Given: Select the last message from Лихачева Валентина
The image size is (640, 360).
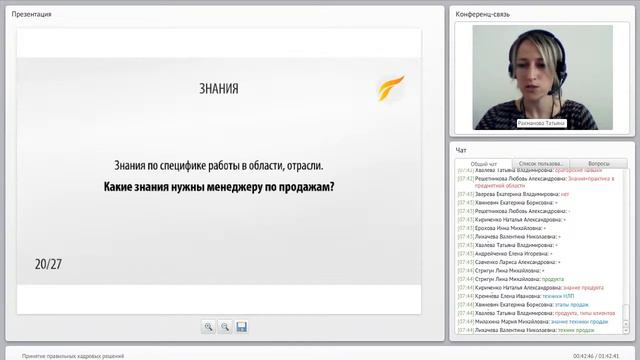Looking at the screenshot, I should tap(526, 330).
